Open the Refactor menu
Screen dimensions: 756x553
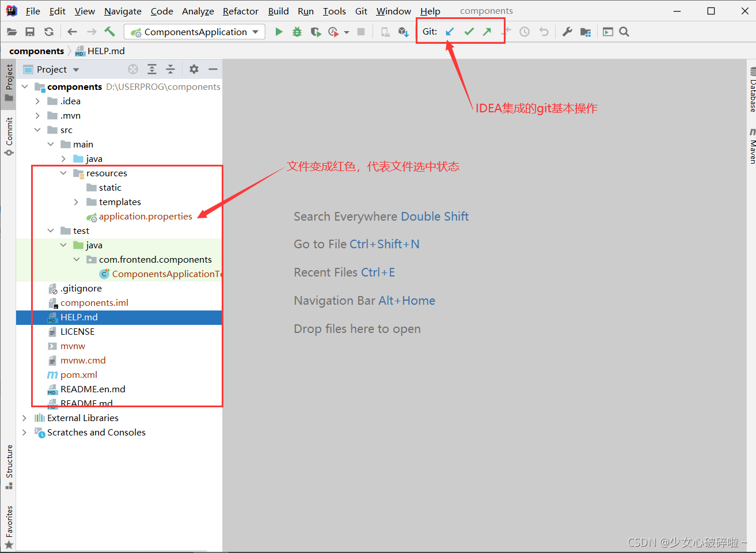click(240, 11)
